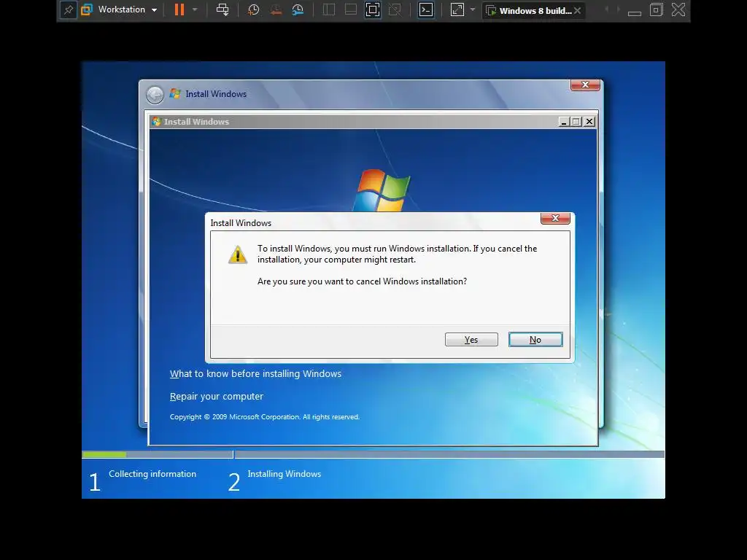Click the Microsoft copyright notice text
747x560 pixels.
click(264, 416)
